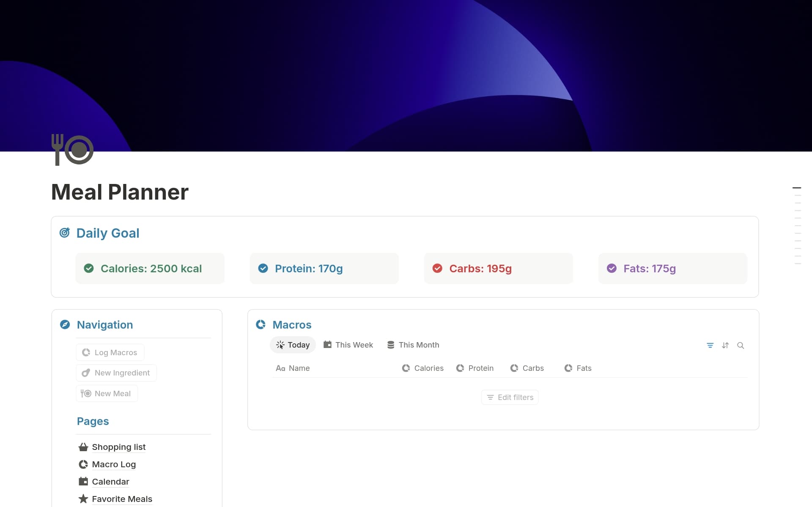The width and height of the screenshot is (812, 507).
Task: Open the Fats column header options
Action: click(578, 368)
